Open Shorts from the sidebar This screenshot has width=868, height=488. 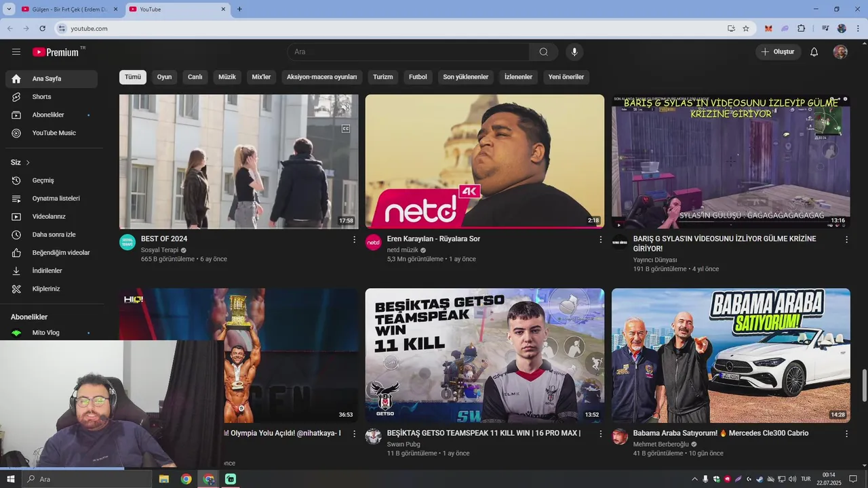click(52, 97)
